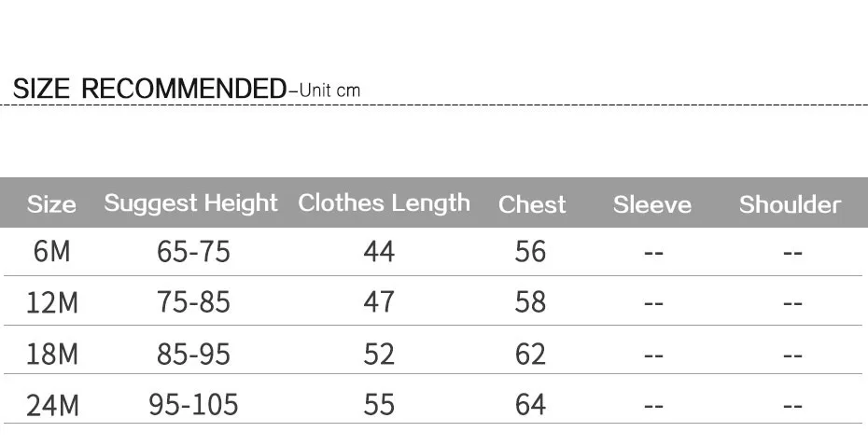Select clothes length value 55
This screenshot has width=868, height=446.
point(379,405)
